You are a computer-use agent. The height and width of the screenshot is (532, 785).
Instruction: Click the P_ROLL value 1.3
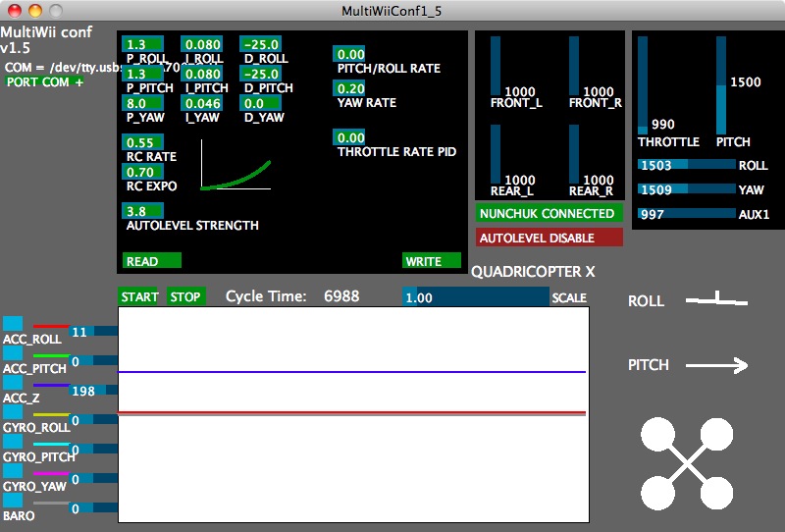click(x=142, y=44)
